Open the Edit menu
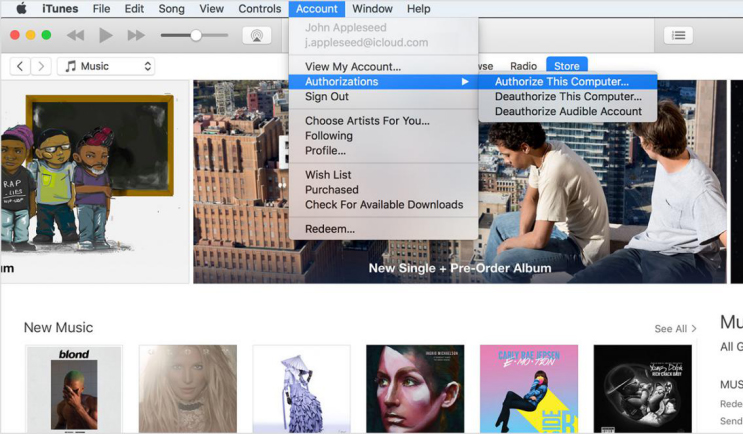Image resolution: width=743 pixels, height=434 pixels. tap(134, 9)
